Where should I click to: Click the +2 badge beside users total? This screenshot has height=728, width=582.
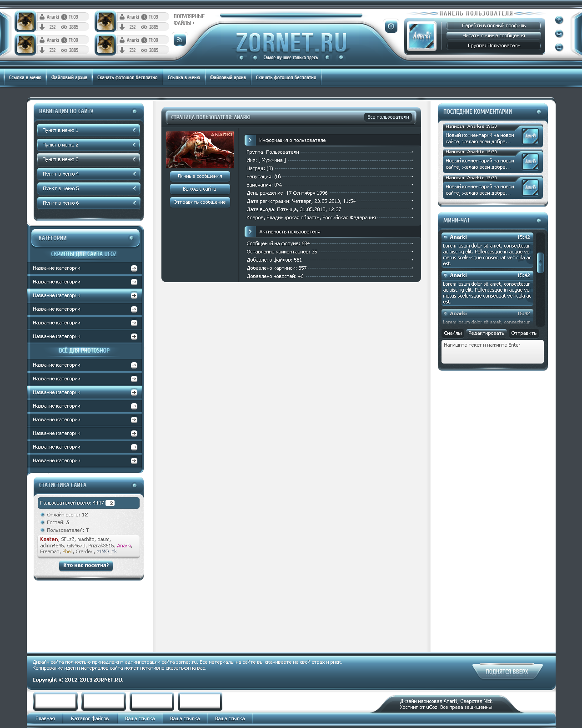(x=110, y=503)
